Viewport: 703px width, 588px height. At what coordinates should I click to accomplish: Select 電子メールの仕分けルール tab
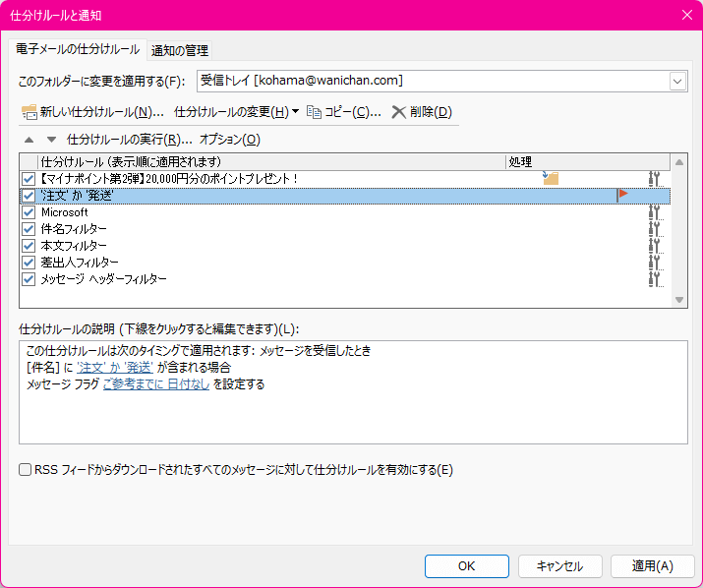click(x=78, y=49)
